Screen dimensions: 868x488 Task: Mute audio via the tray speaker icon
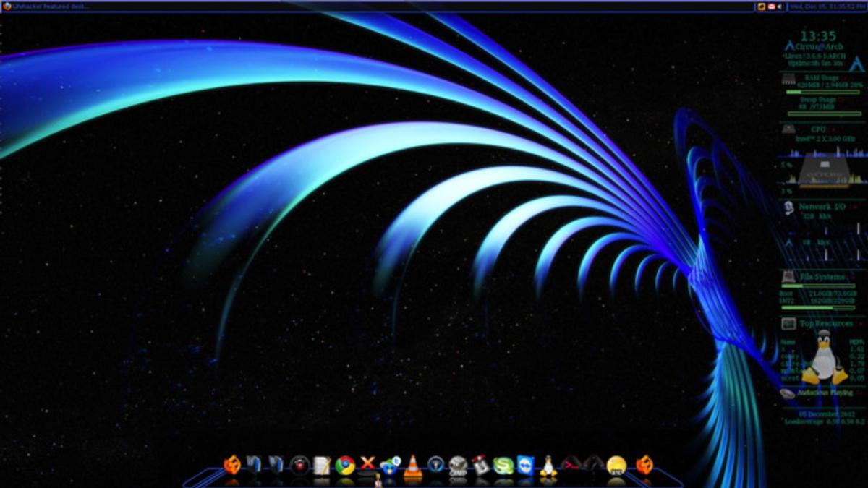[x=780, y=7]
